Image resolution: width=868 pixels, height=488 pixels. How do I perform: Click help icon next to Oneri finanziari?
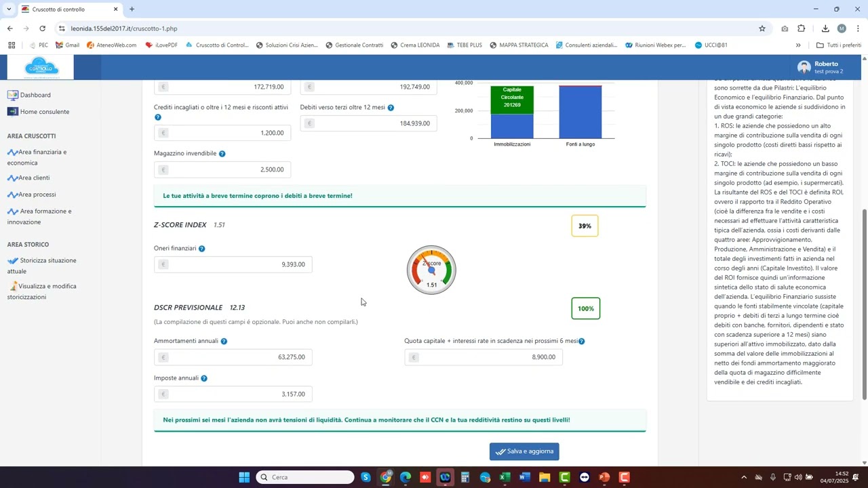click(x=201, y=249)
